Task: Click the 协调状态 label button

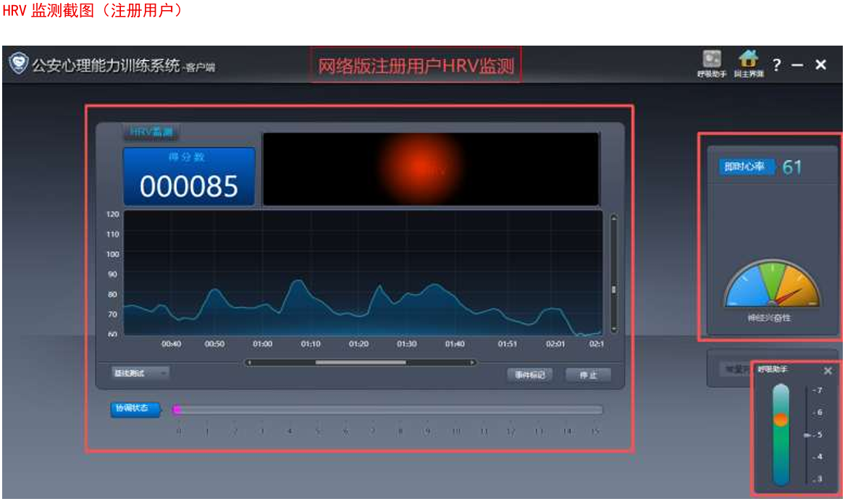Action: [135, 409]
